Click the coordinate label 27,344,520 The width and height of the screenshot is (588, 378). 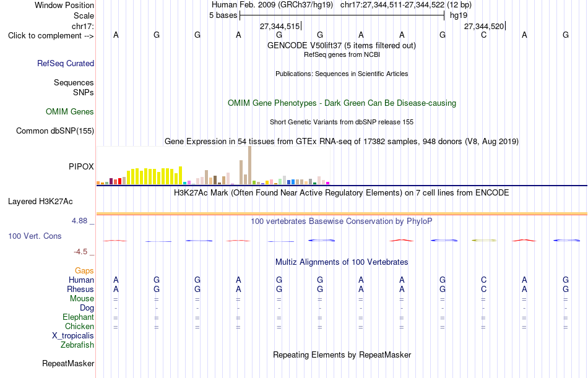click(x=484, y=26)
